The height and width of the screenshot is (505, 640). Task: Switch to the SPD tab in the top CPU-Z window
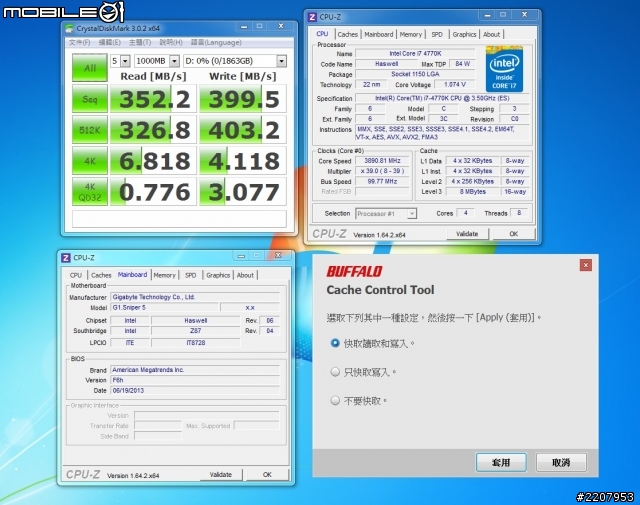click(437, 35)
